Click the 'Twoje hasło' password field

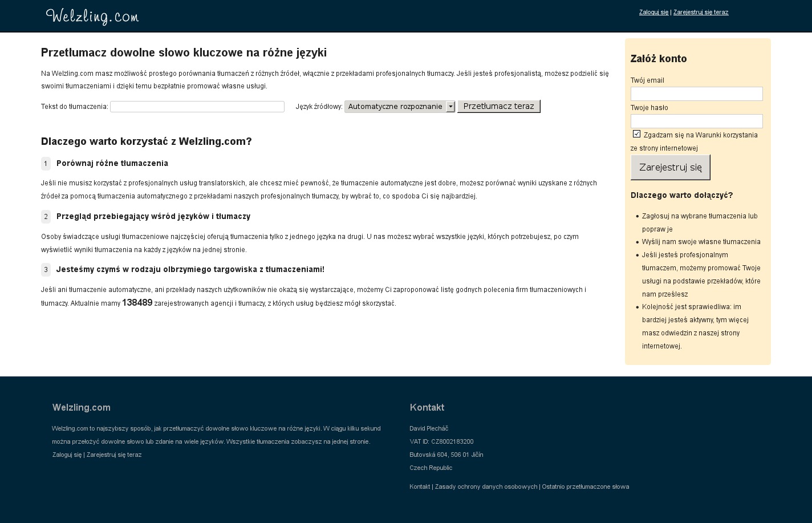[696, 121]
